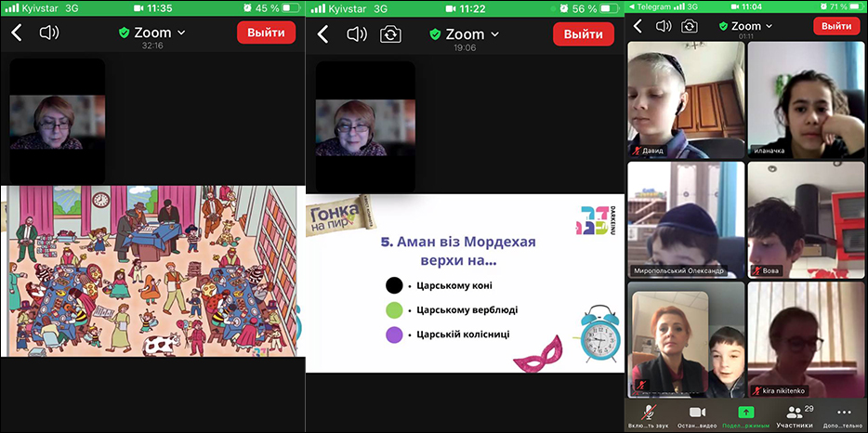
Task: Tap the speaker icon in the right Zoom screen
Action: tap(664, 26)
